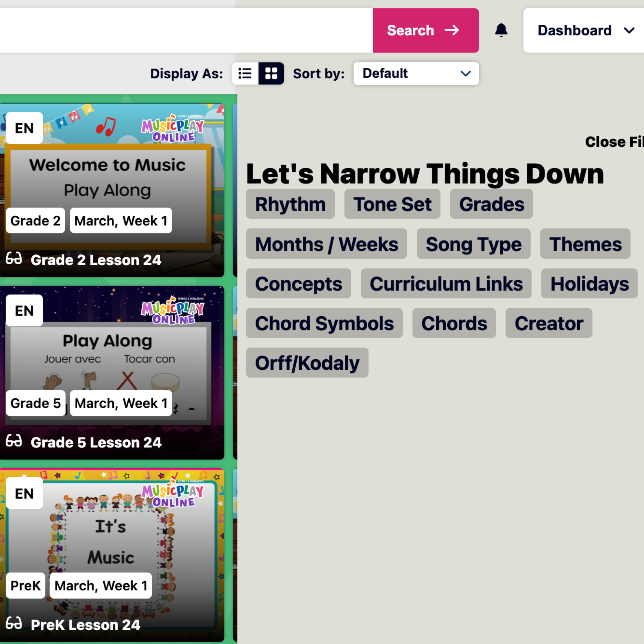Click the notification bell icon

tap(501, 30)
